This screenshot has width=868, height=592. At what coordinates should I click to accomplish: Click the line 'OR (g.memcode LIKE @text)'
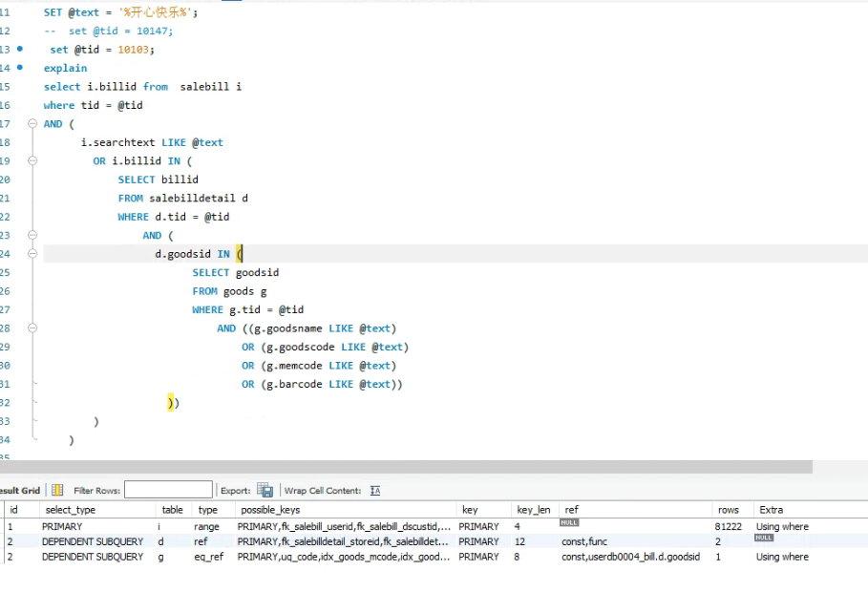tap(319, 366)
